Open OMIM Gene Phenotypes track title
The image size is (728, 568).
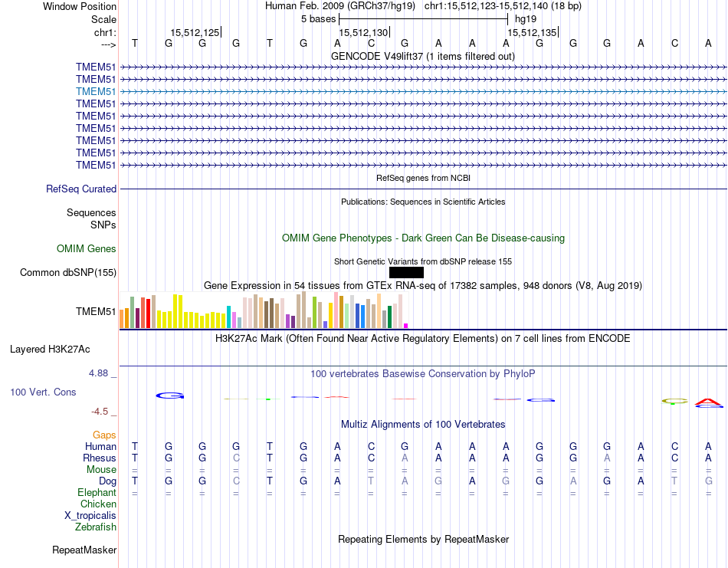pyautogui.click(x=424, y=238)
